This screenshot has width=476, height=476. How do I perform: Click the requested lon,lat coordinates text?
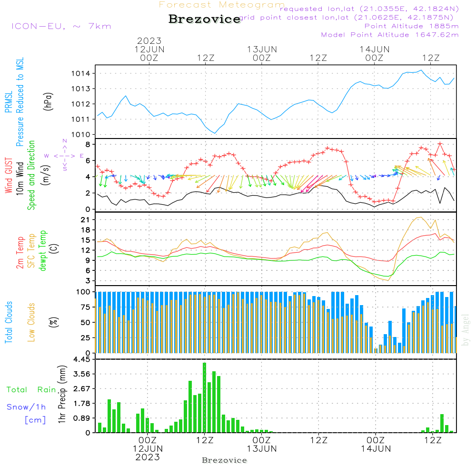(x=369, y=9)
